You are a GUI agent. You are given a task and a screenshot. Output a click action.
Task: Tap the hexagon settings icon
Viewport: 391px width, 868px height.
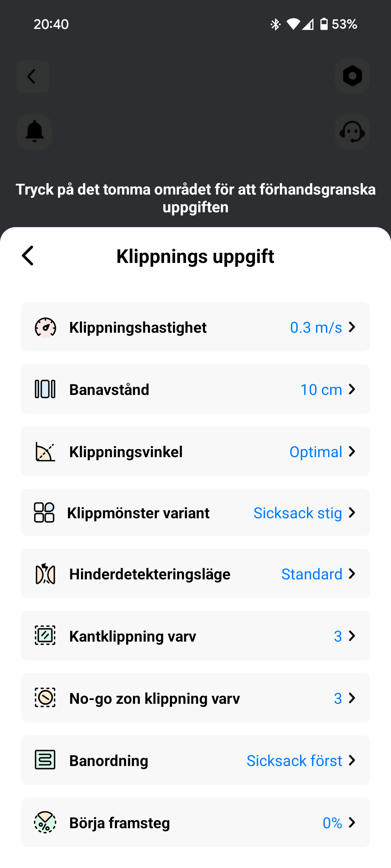pyautogui.click(x=352, y=76)
